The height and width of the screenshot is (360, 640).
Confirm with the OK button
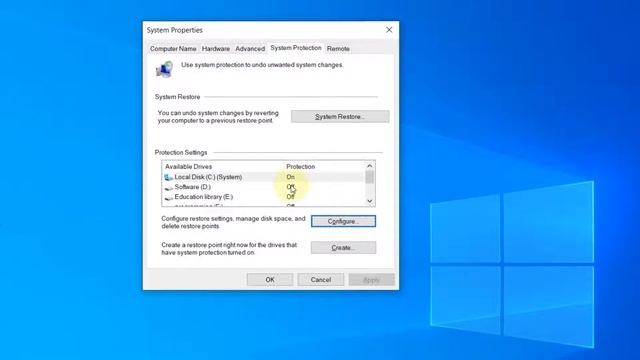[x=270, y=280]
